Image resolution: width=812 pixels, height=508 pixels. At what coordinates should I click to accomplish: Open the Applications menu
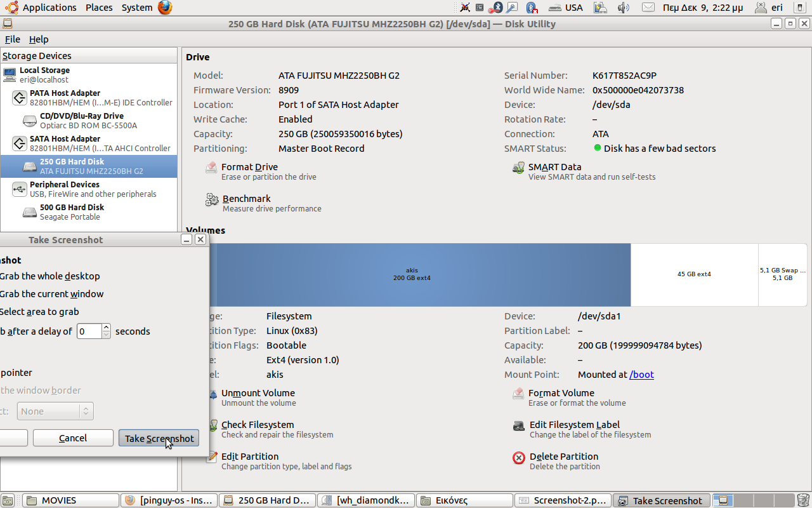tap(49, 8)
